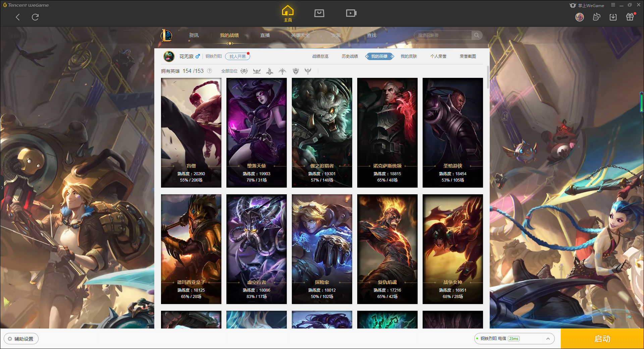Open the 探险家 hero card

click(322, 249)
